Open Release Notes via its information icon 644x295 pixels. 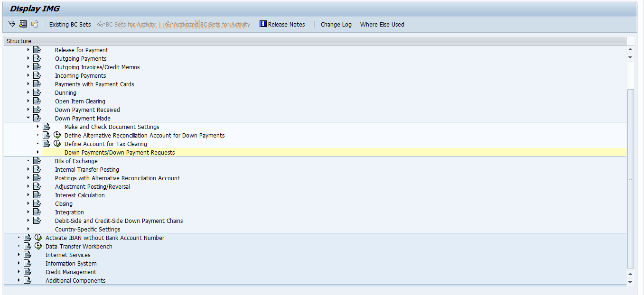[262, 24]
